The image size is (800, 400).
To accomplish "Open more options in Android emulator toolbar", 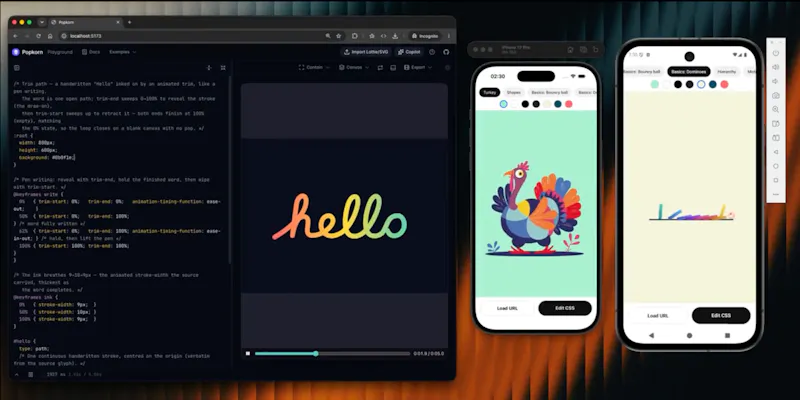I will (x=776, y=194).
